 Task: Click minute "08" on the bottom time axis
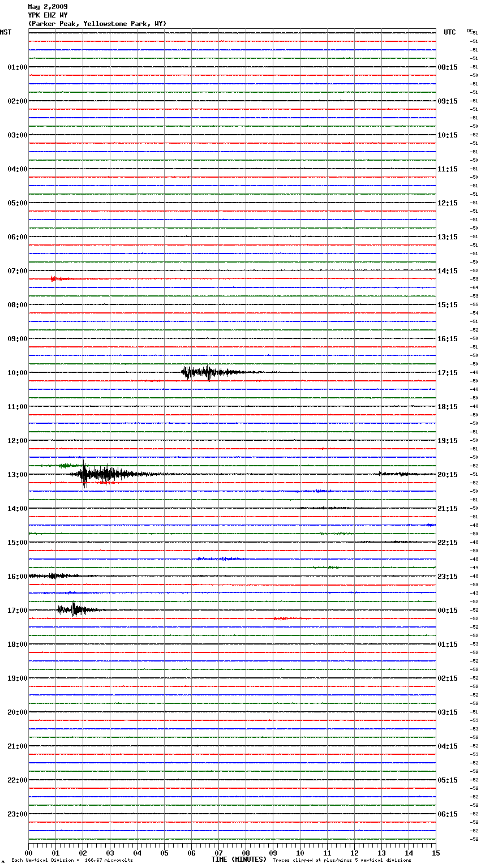(246, 853)
